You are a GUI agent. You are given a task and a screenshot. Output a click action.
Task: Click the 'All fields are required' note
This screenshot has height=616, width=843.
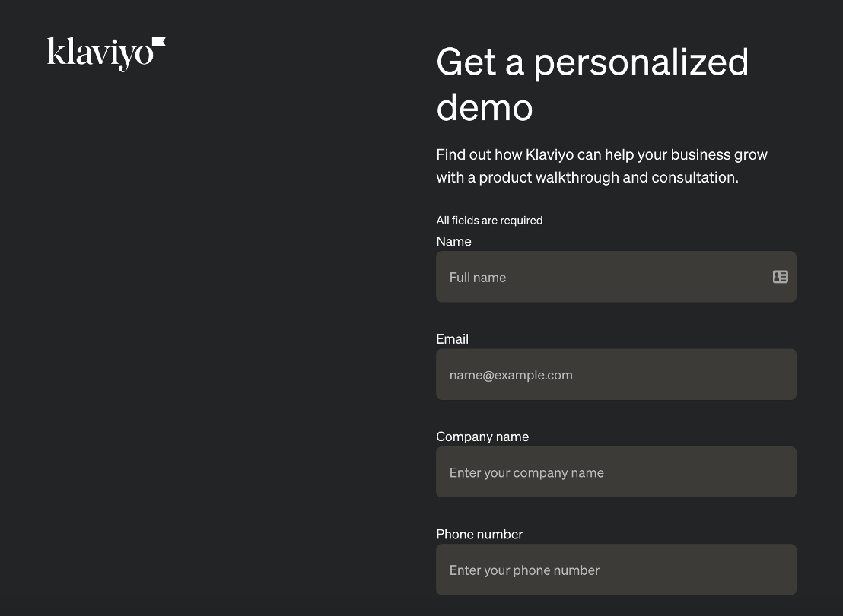click(x=489, y=221)
